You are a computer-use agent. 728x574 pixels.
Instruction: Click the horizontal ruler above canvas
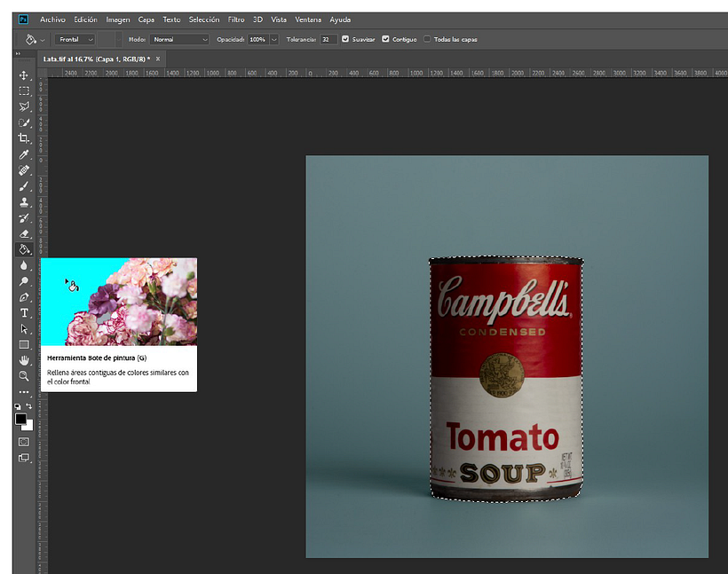tap(387, 73)
